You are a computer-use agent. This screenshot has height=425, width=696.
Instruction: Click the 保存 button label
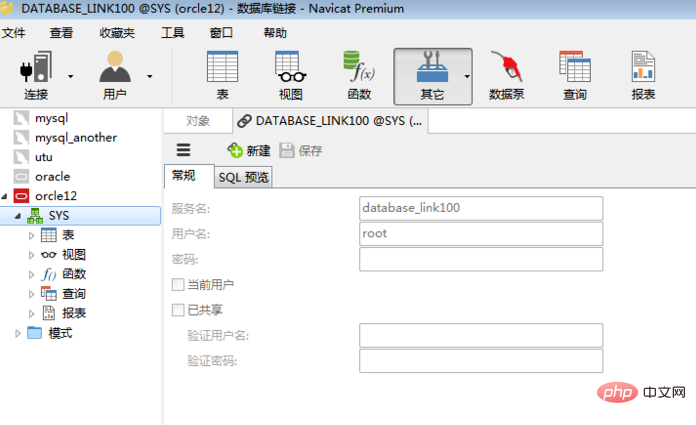coord(310,151)
